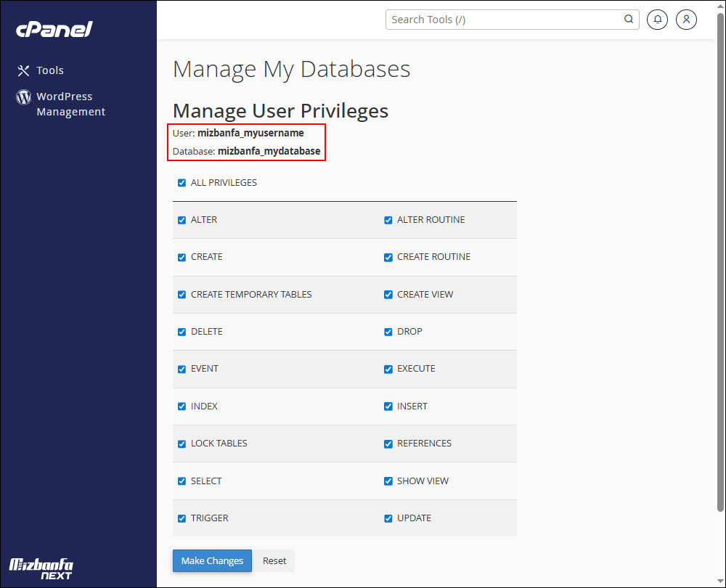Toggle the SHOW VIEW checkbox
This screenshot has width=726, height=588.
pyautogui.click(x=388, y=481)
